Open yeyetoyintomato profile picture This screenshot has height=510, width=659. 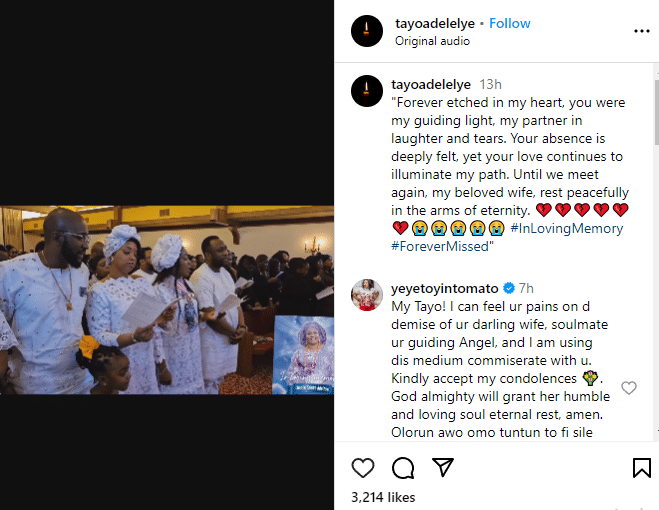click(367, 295)
